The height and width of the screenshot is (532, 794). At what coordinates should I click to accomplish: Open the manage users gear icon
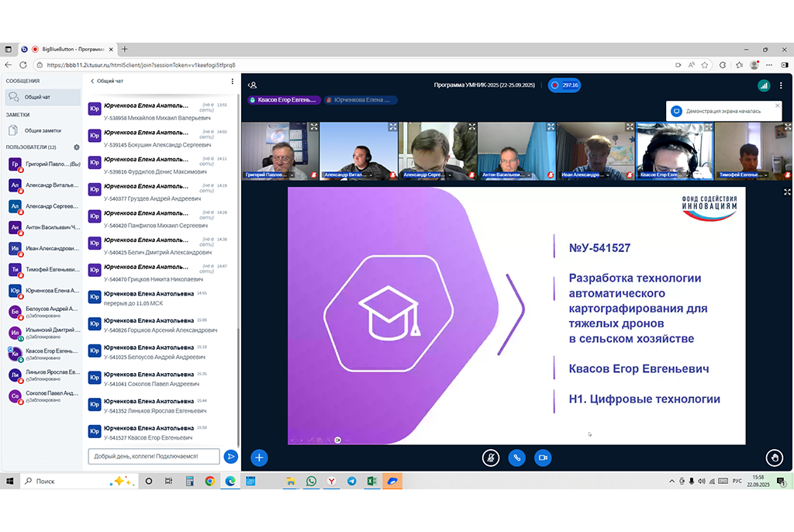click(77, 147)
